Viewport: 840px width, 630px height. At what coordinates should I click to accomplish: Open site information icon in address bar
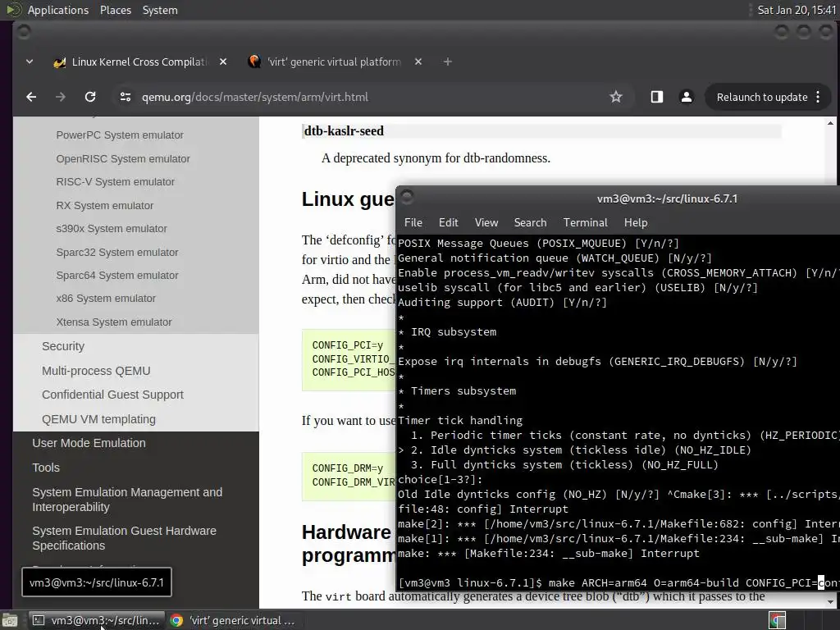[126, 97]
